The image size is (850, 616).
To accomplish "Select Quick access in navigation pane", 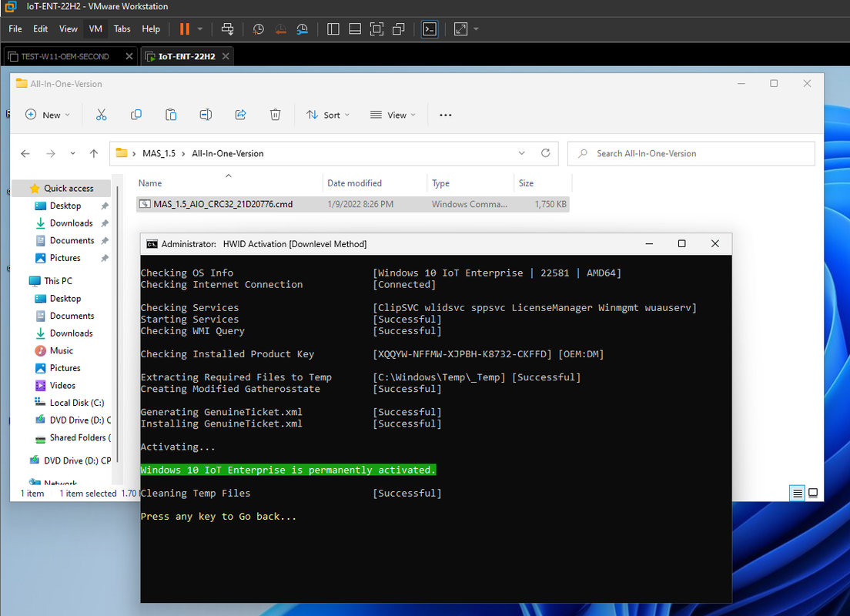I will (62, 188).
